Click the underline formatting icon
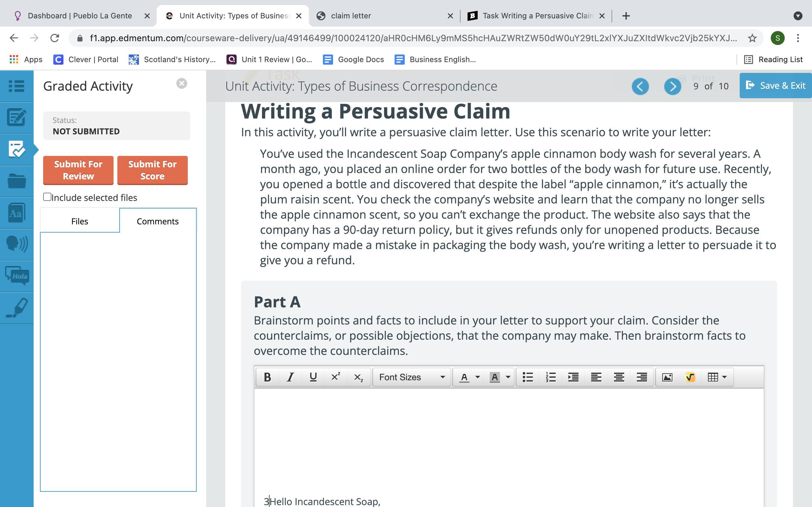 point(313,377)
